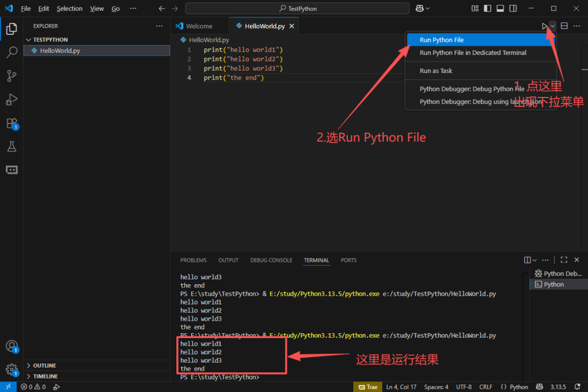Open the Manage gear icon

point(11,370)
